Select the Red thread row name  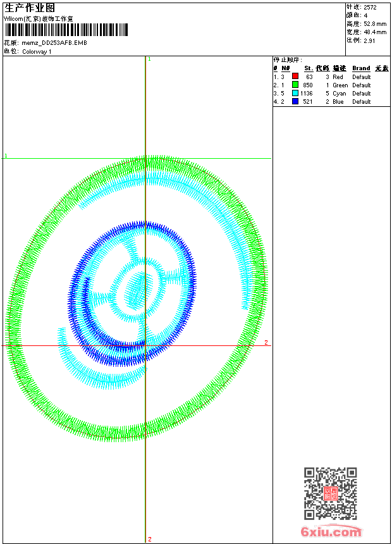coord(338,77)
